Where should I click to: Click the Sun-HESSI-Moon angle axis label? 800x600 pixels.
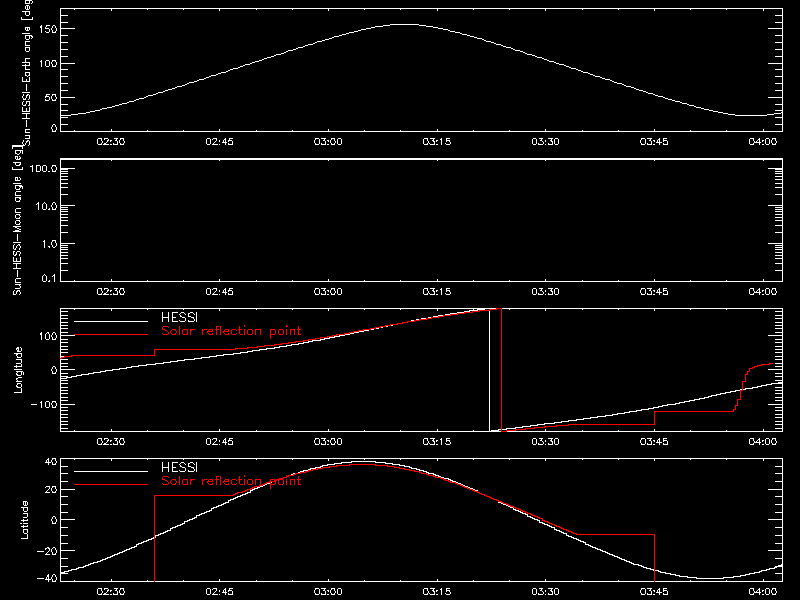tap(17, 220)
